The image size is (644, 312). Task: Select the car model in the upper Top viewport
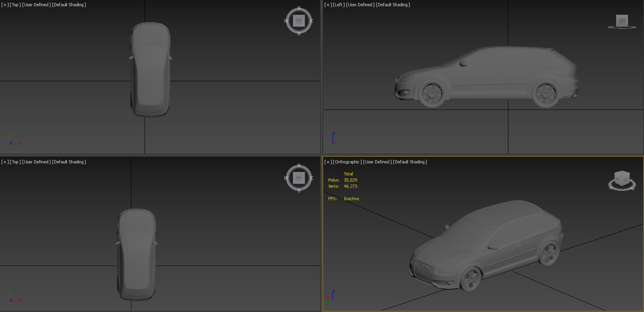(150, 70)
